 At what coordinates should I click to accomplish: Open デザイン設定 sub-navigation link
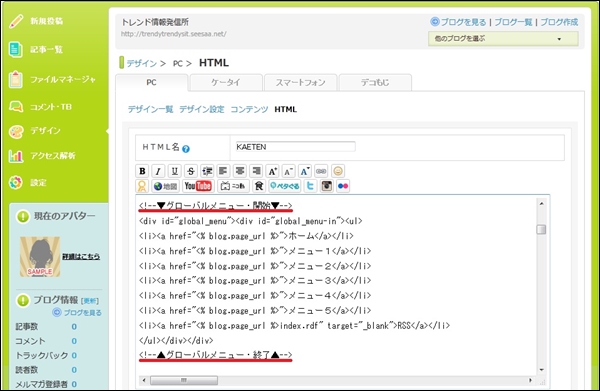click(x=202, y=109)
